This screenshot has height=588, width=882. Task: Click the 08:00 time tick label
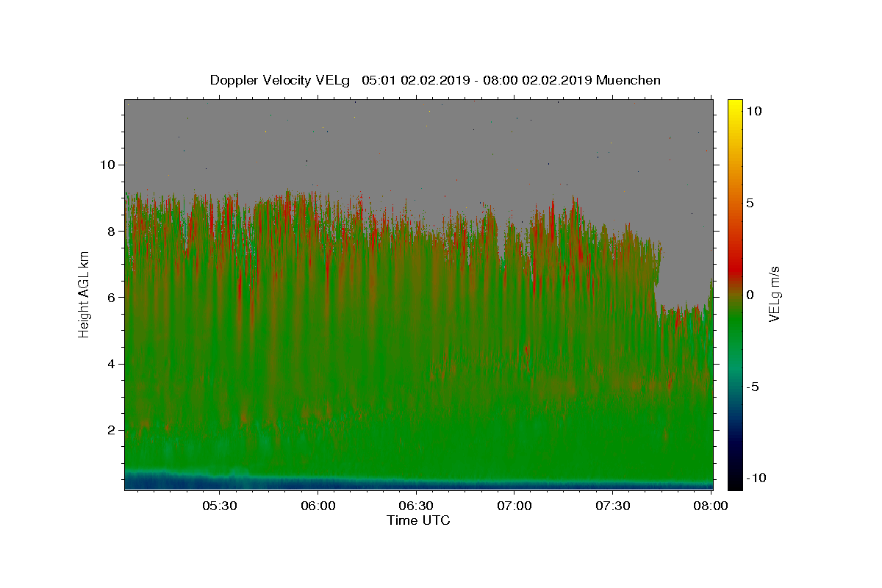coord(711,506)
